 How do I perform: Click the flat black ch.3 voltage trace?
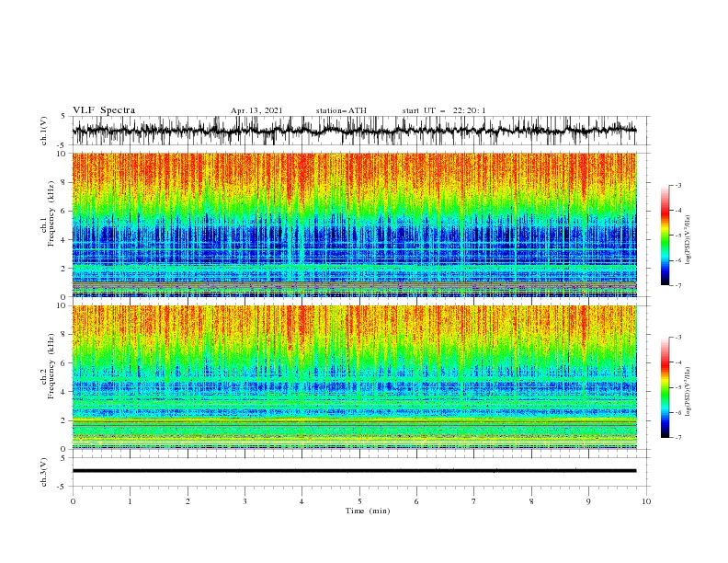pos(354,471)
